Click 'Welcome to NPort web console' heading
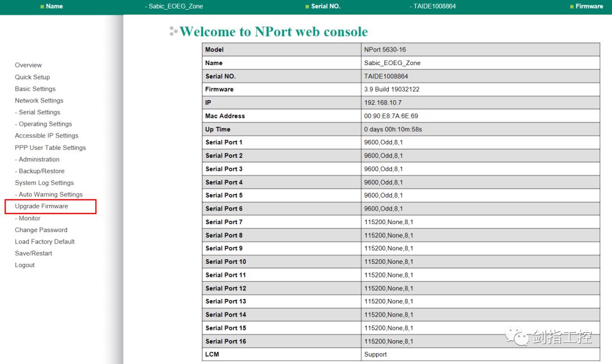 [274, 32]
